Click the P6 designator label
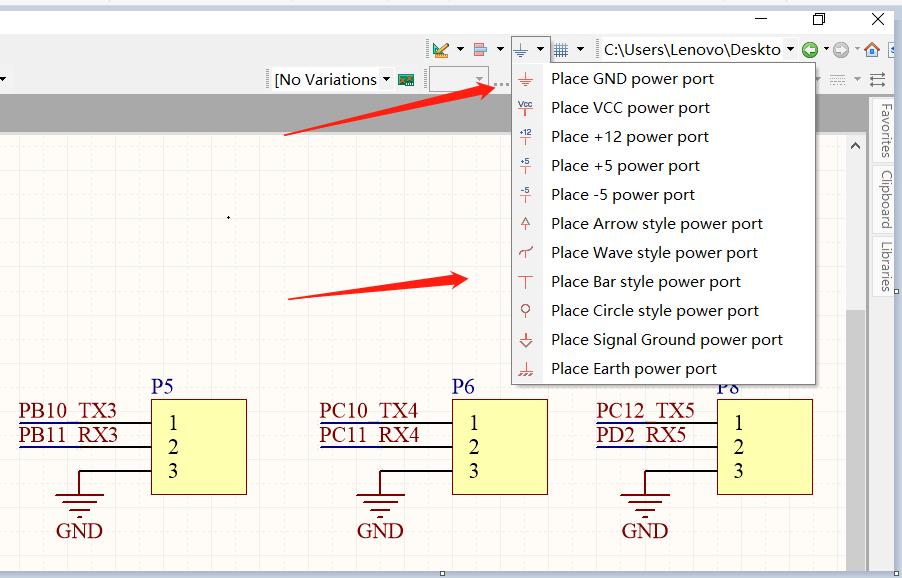The image size is (902, 578). point(463,386)
